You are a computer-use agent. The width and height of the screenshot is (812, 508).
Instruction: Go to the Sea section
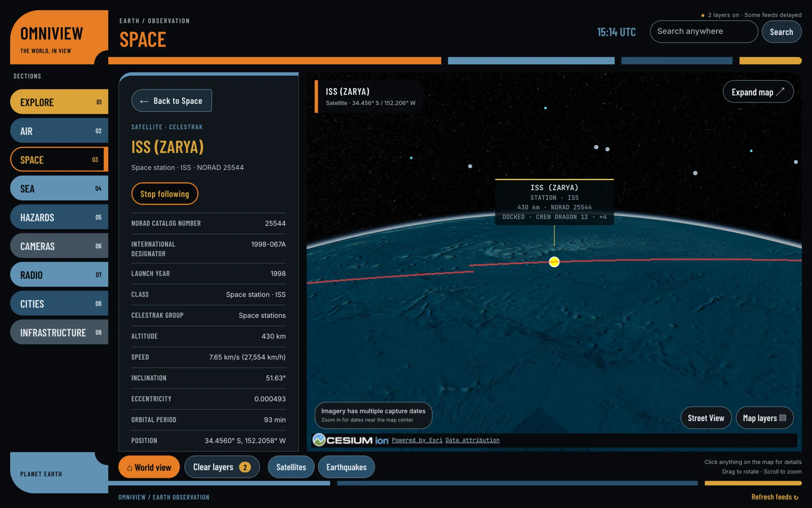click(59, 189)
